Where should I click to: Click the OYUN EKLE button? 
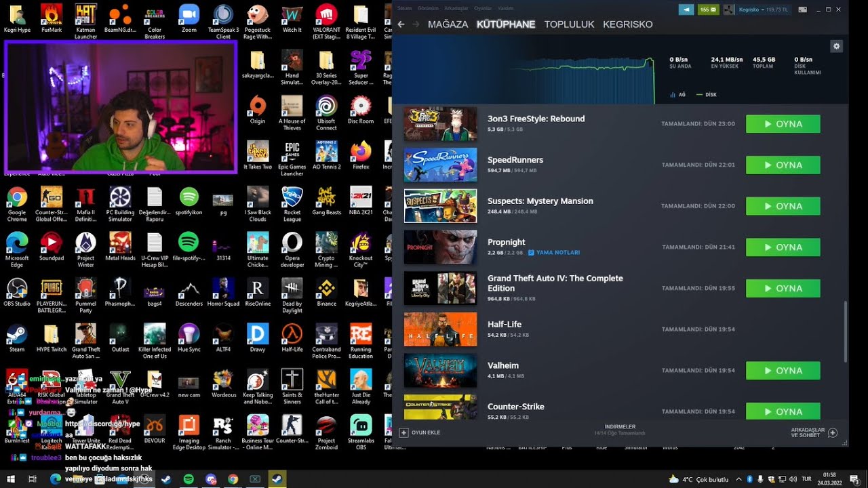(x=420, y=432)
